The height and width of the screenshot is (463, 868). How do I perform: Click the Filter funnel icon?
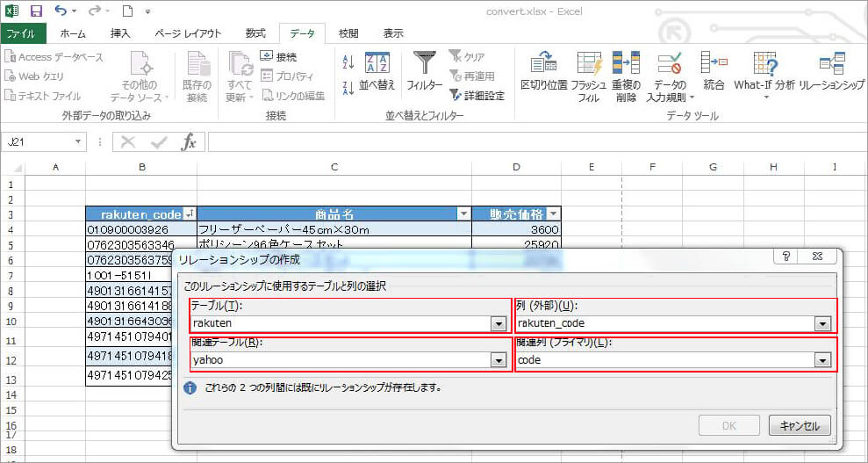point(424,63)
